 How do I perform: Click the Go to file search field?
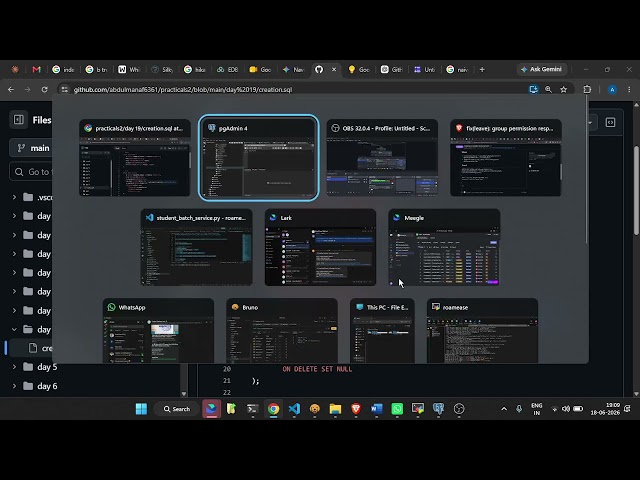click(x=32, y=172)
